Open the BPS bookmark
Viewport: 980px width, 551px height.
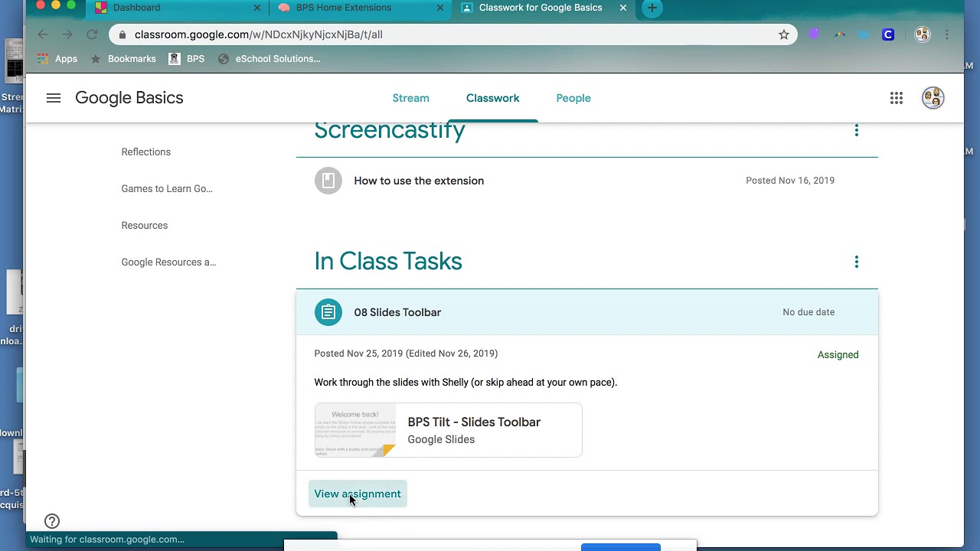click(x=187, y=59)
